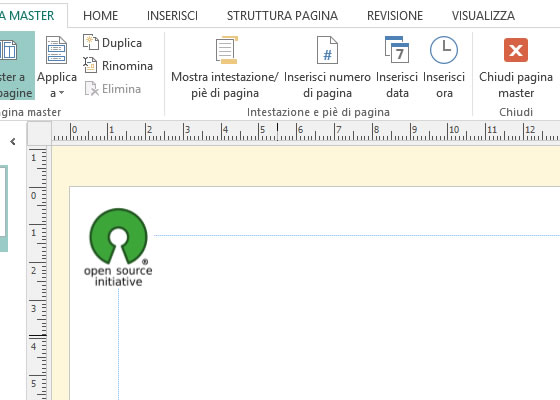Click the Rinomina master page icon
Image resolution: width=560 pixels, height=400 pixels.
click(x=91, y=65)
